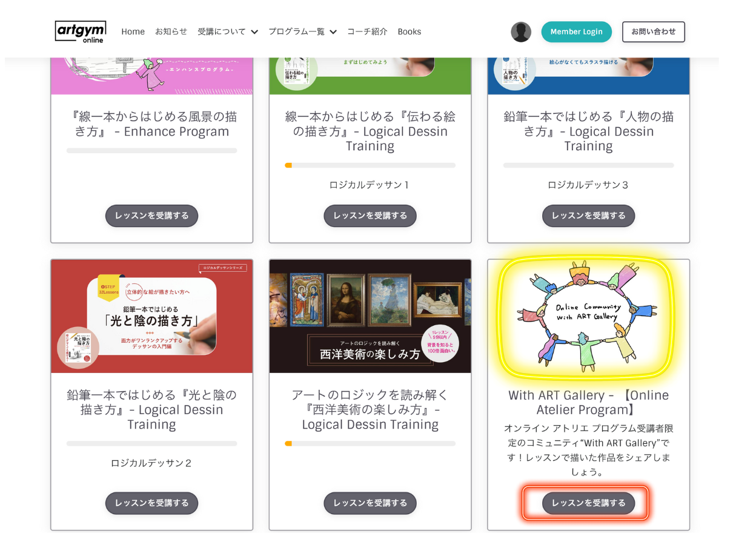756x545 pixels.
Task: Open the お知らせ menu item
Action: [x=171, y=32]
